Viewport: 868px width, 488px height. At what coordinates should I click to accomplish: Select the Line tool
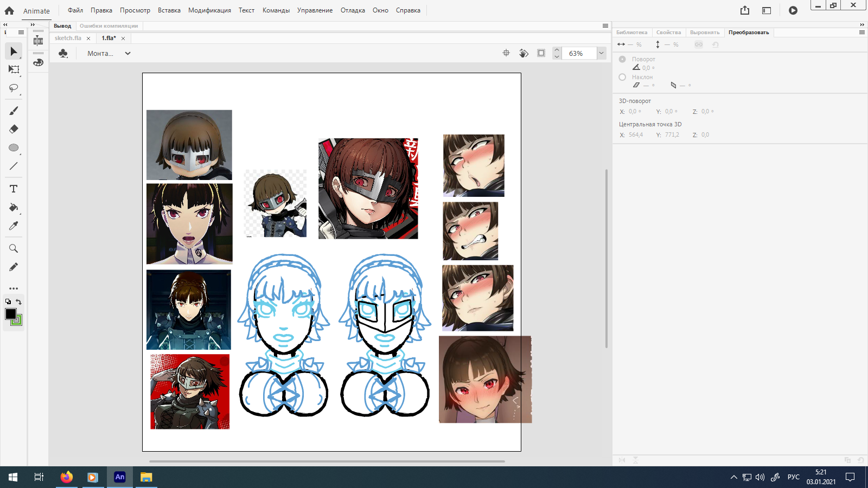point(14,166)
